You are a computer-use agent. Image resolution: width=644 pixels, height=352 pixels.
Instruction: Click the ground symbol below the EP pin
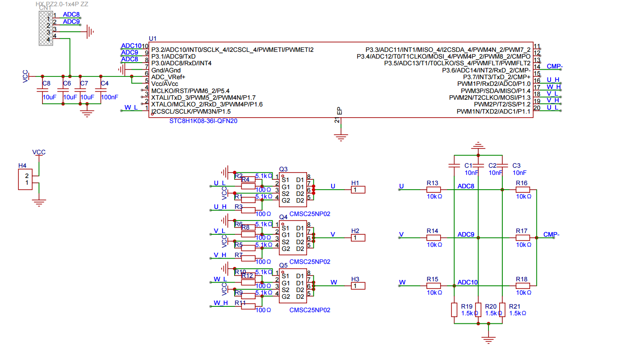(341, 137)
